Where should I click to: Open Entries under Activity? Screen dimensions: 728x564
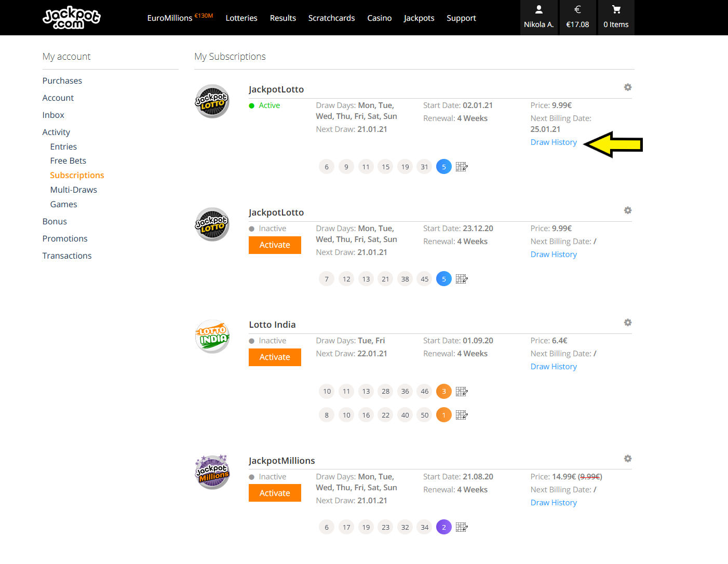63,146
